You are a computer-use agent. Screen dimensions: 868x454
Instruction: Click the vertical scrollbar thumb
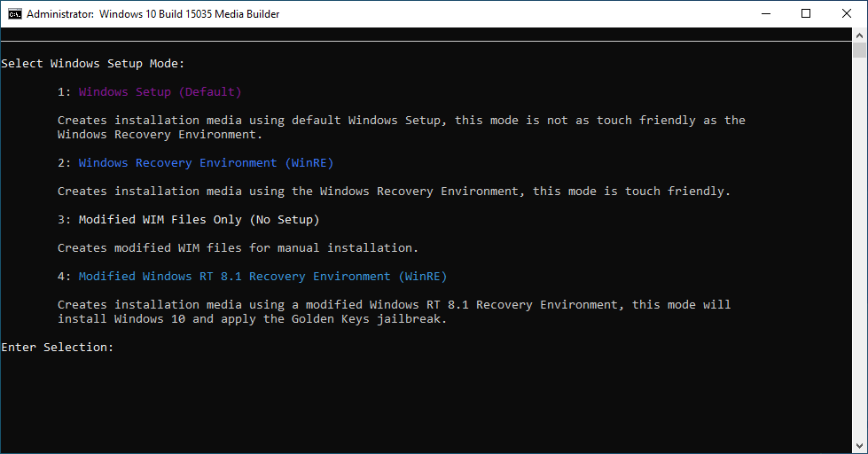tap(860, 50)
